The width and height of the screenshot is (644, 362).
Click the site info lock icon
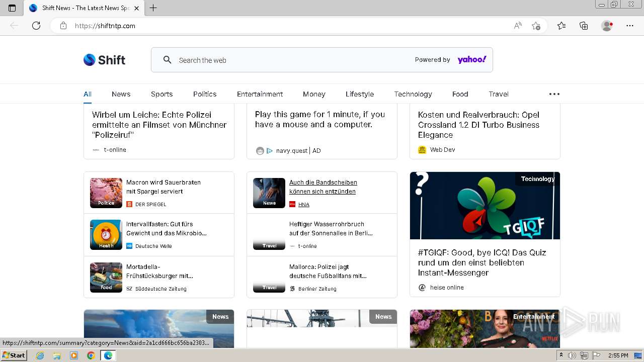[x=63, y=26]
